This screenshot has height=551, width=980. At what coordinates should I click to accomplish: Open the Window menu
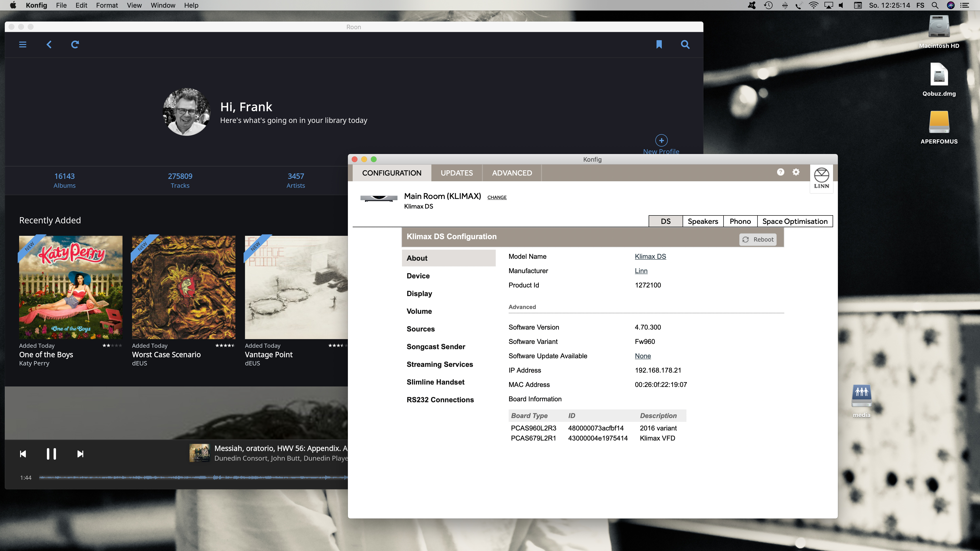(x=163, y=5)
